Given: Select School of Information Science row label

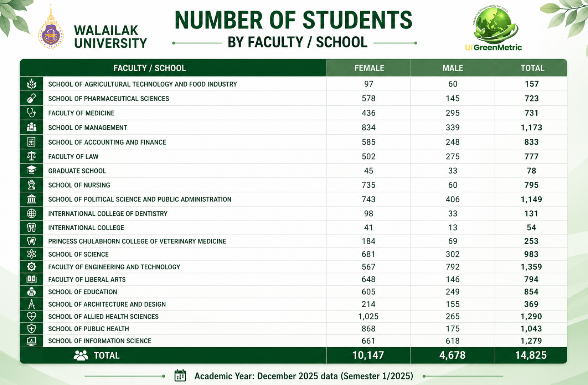Looking at the screenshot, I should [x=100, y=341].
